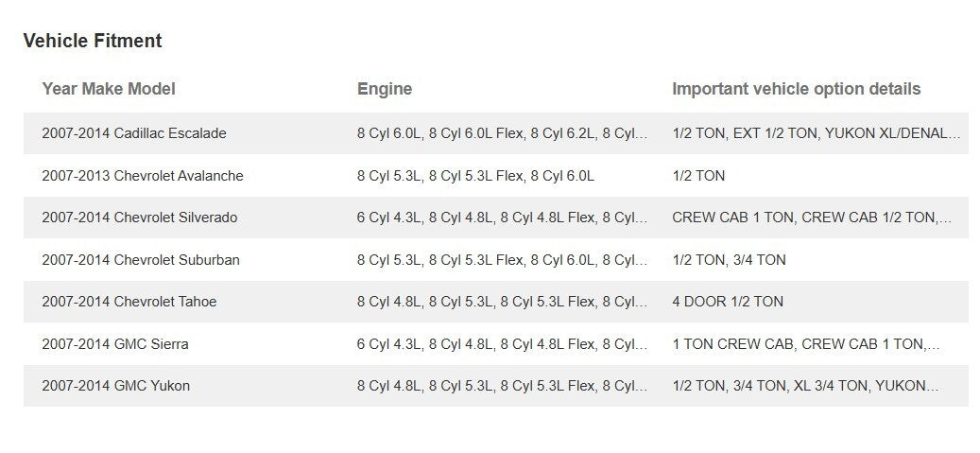Click the Suburban 1/2 TON, 3/4 TON cell
The image size is (980, 453).
(729, 260)
